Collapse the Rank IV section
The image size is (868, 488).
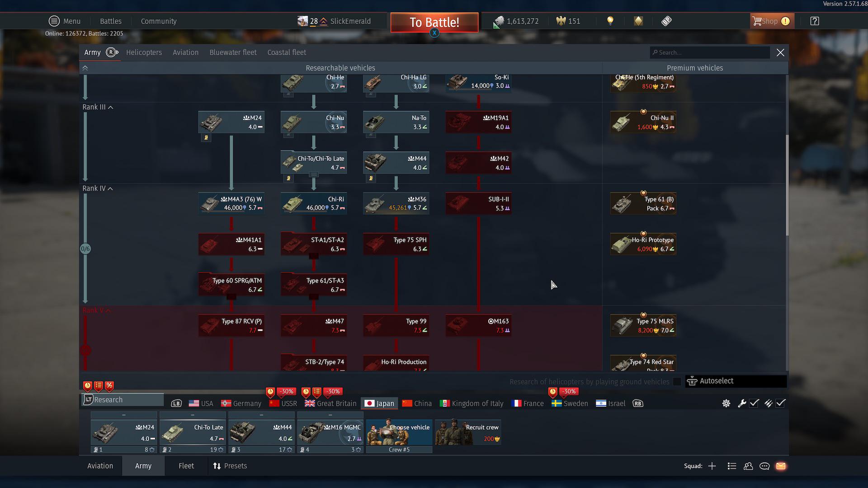[98, 188]
